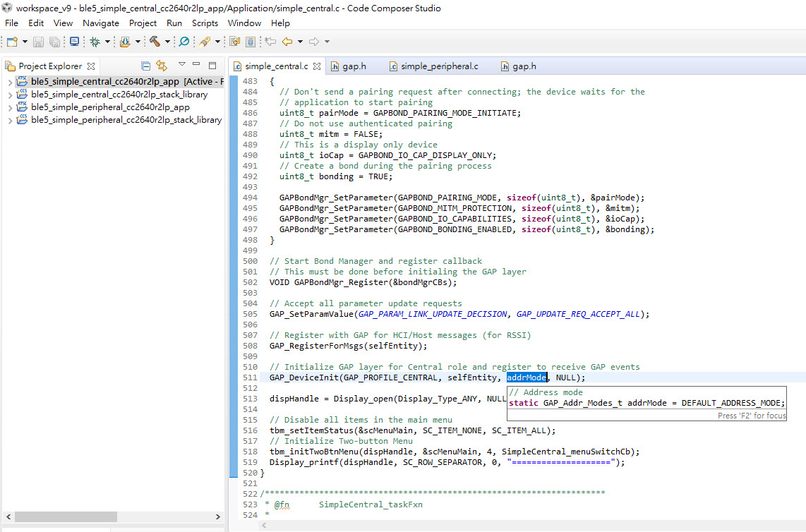The width and height of the screenshot is (806, 532).
Task: Select the ble5_simple_central_cc2640r2lp_stack_library project
Action: 119,95
